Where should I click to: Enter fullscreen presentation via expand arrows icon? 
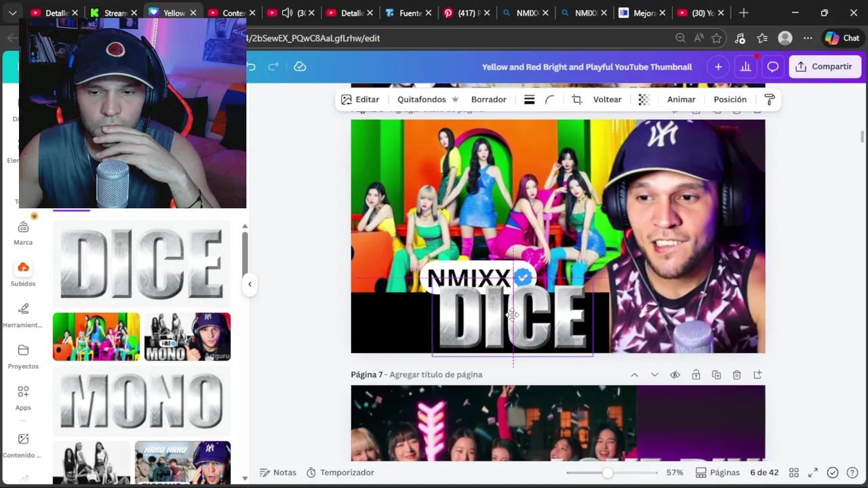pos(812,472)
